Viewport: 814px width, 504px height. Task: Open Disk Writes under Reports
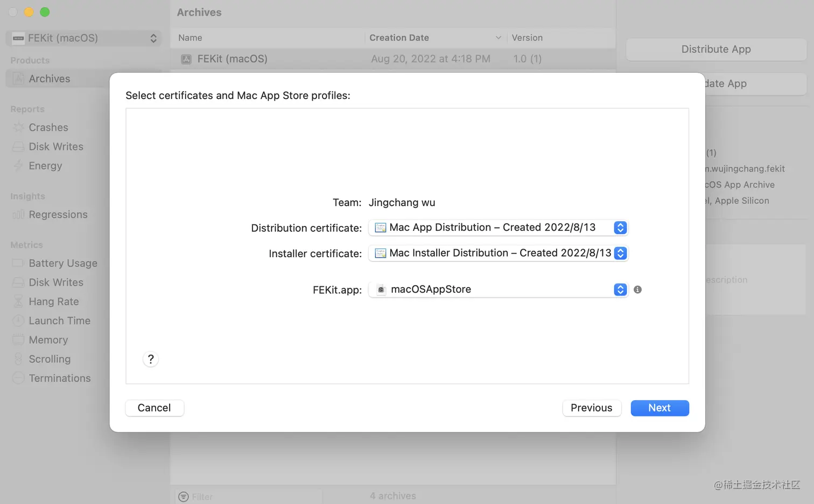click(x=56, y=147)
